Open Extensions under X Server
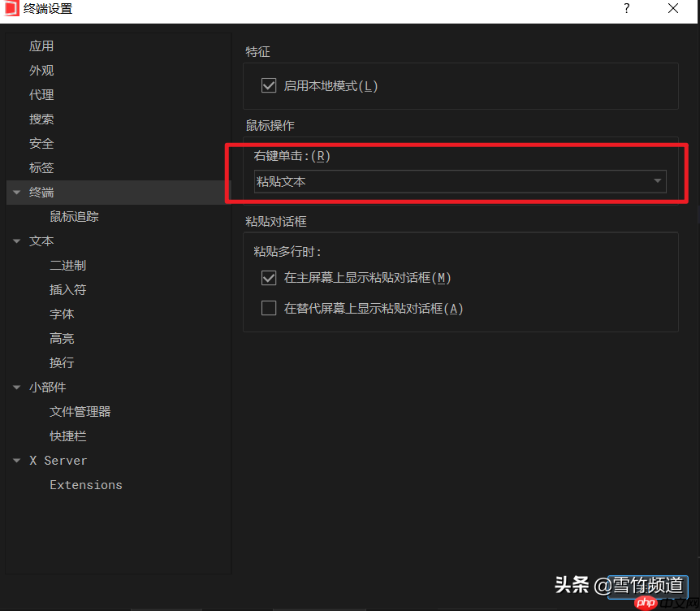Screen dimensions: 700x611 coord(86,485)
